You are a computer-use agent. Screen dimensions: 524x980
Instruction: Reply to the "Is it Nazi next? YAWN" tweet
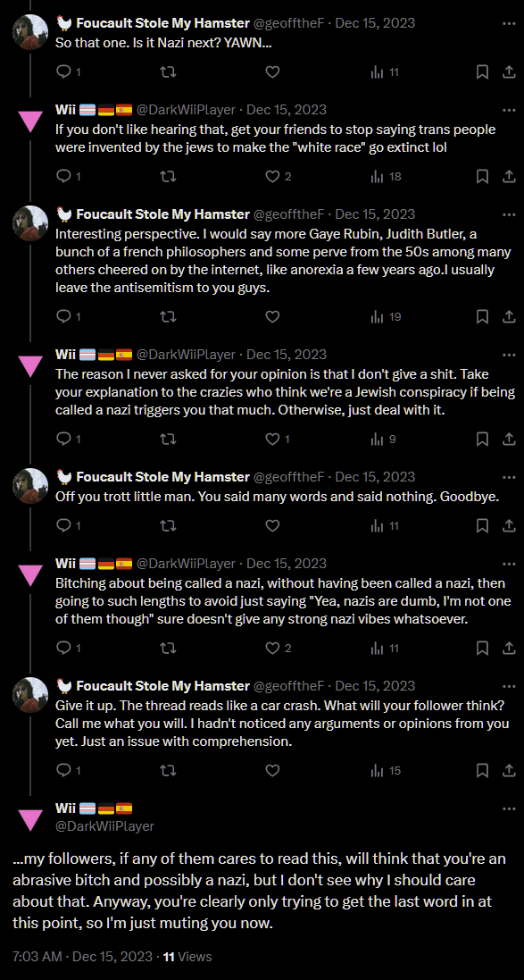tap(63, 72)
